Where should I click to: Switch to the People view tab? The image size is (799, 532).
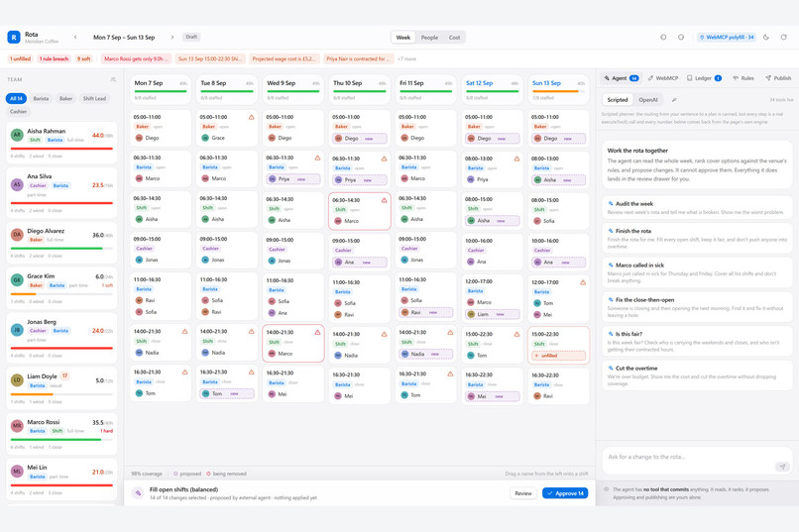(x=429, y=38)
